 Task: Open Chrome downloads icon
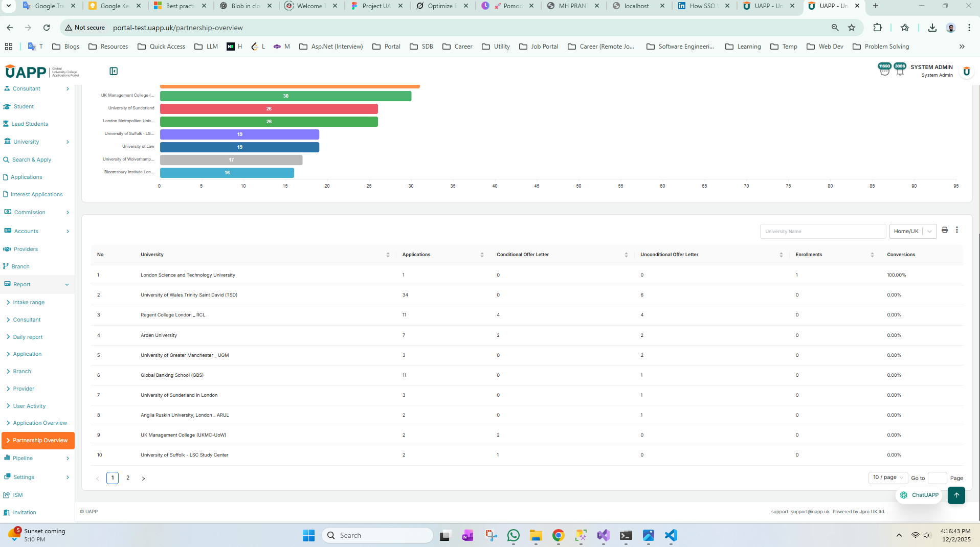932,28
